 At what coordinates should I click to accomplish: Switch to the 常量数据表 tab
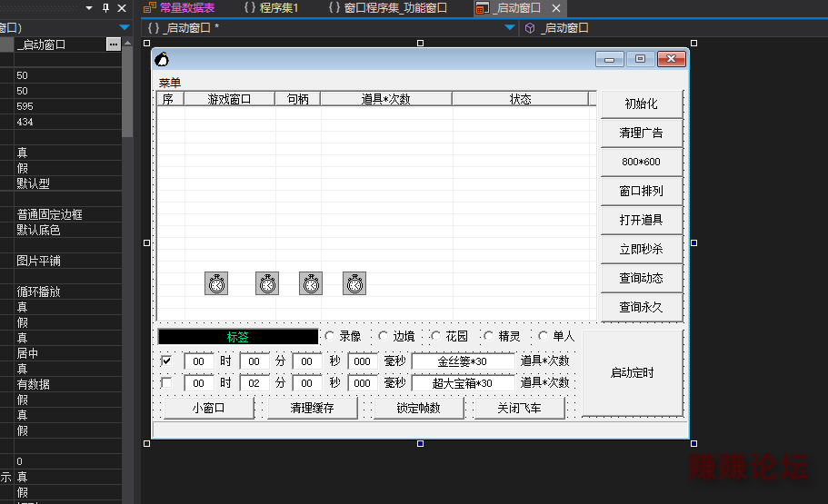click(x=180, y=8)
